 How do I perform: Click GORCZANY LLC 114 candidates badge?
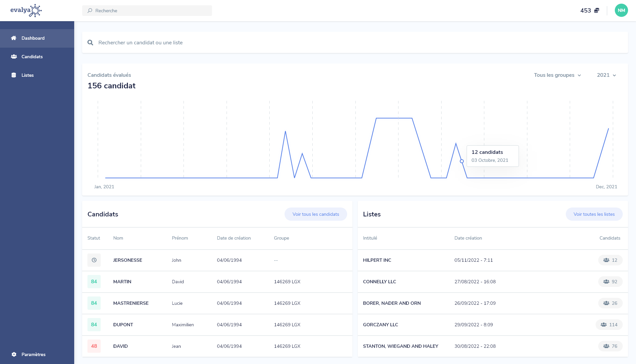(609, 325)
